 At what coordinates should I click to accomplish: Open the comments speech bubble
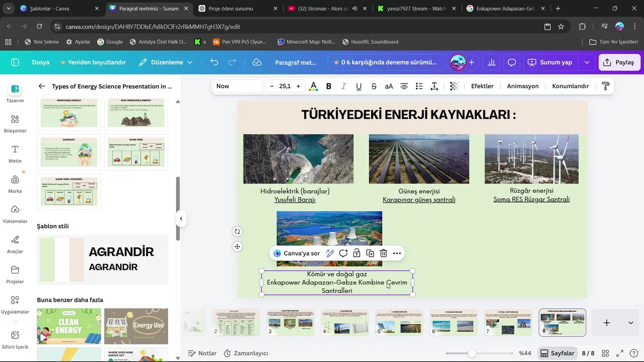tap(512, 62)
